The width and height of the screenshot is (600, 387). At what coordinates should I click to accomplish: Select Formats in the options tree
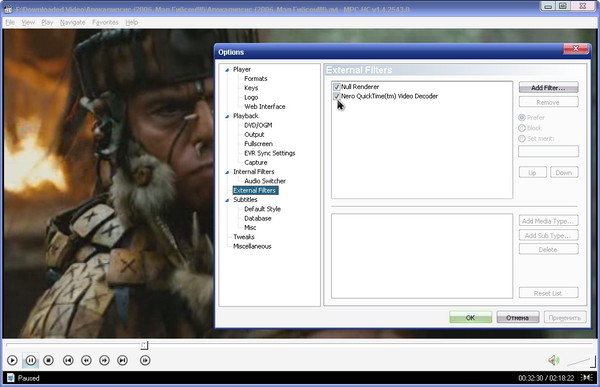(x=256, y=79)
